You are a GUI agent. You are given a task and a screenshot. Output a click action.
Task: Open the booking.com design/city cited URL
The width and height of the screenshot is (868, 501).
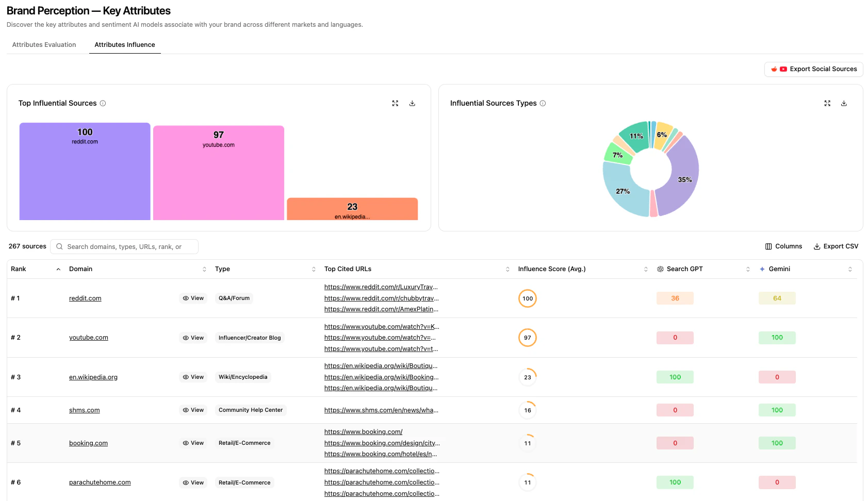click(x=382, y=443)
